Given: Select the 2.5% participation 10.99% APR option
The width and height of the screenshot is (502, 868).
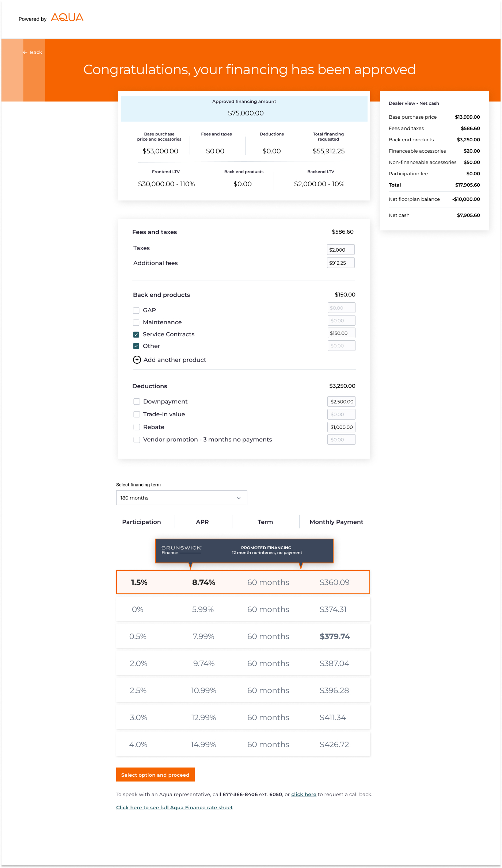Looking at the screenshot, I should (243, 690).
